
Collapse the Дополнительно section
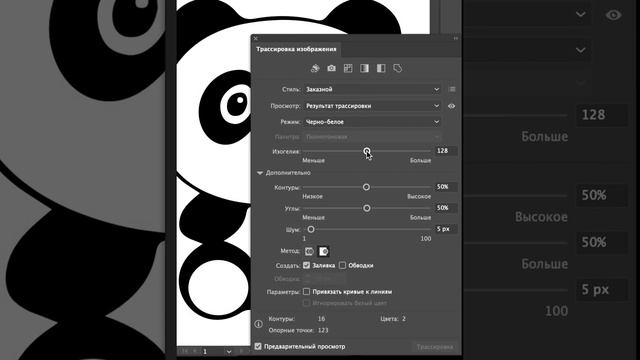(x=260, y=173)
